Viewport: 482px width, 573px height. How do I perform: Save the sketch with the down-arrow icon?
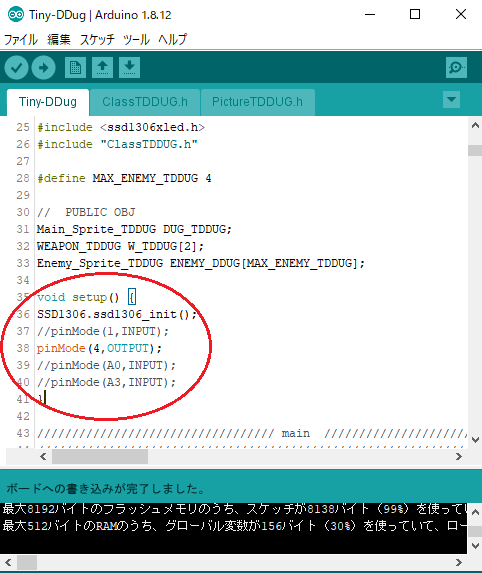click(129, 68)
